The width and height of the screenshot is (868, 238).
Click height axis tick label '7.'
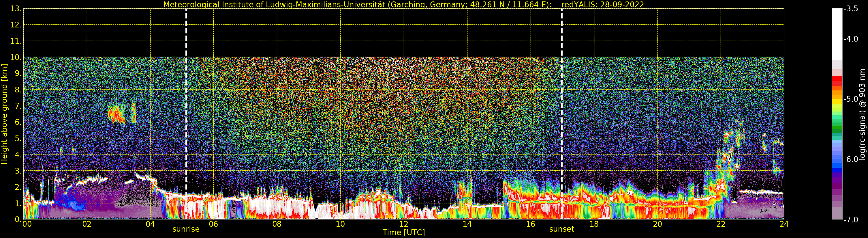(18, 106)
